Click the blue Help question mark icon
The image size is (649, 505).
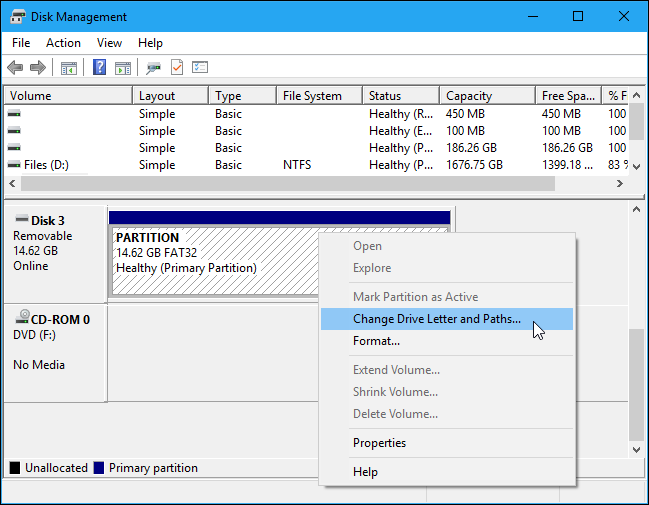click(100, 68)
